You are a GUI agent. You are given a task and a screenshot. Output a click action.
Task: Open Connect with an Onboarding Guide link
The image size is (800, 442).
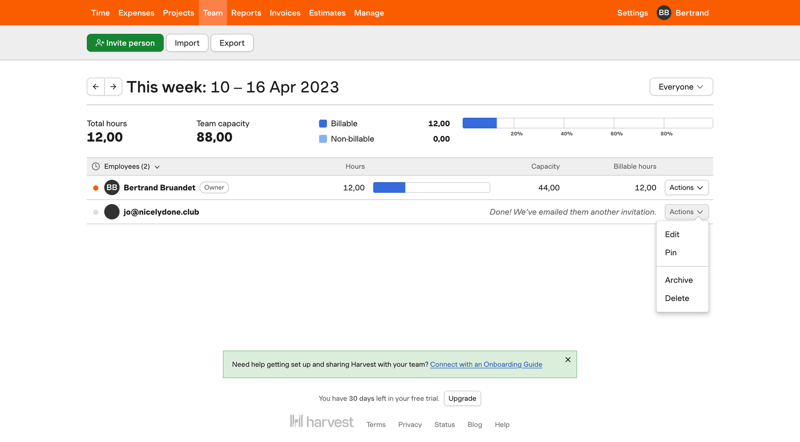(486, 364)
